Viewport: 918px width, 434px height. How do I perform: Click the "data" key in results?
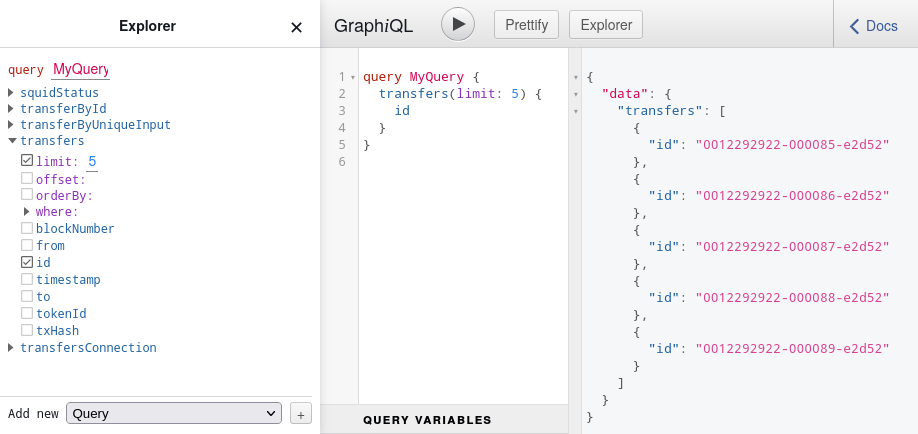(x=625, y=94)
